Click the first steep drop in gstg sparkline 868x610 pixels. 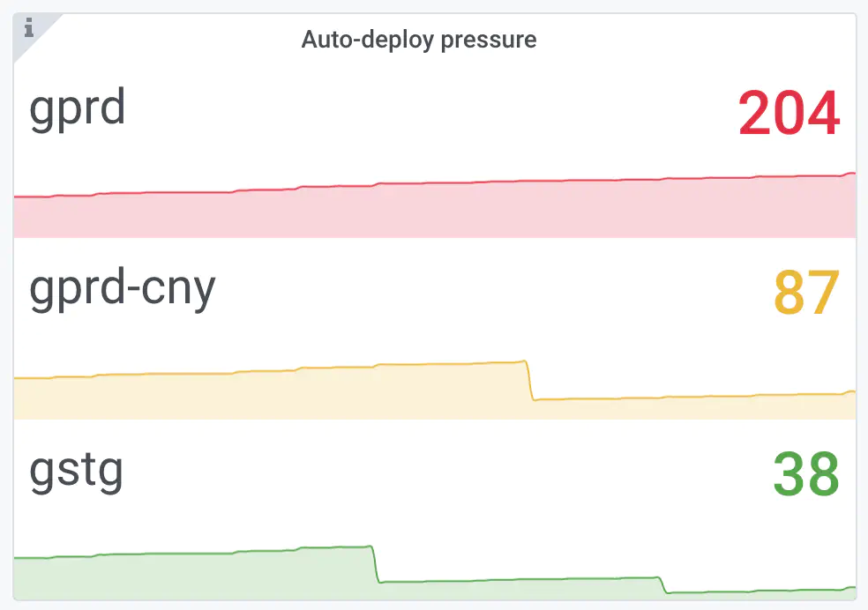tap(377, 564)
